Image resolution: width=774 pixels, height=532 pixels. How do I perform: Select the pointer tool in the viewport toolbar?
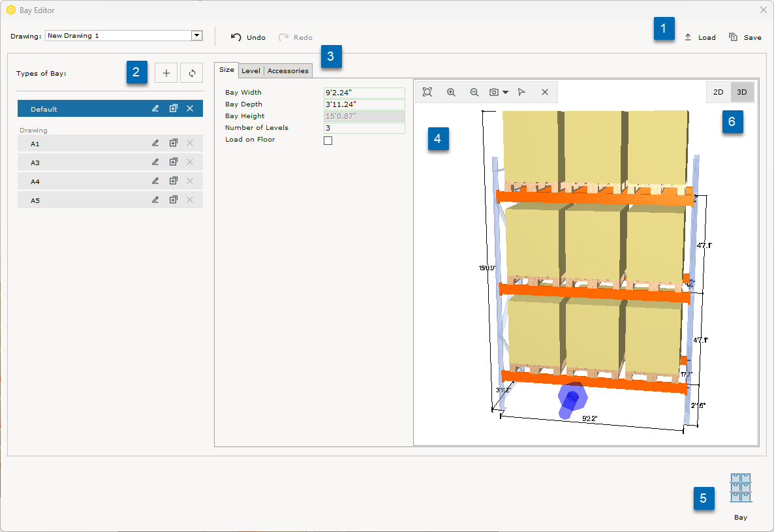coord(522,92)
